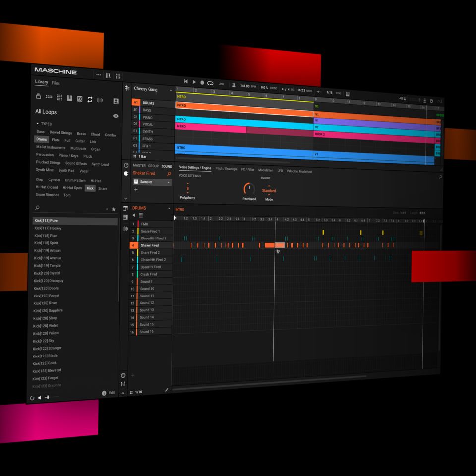
Task: Switch to the Files tab
Action: click(x=56, y=83)
